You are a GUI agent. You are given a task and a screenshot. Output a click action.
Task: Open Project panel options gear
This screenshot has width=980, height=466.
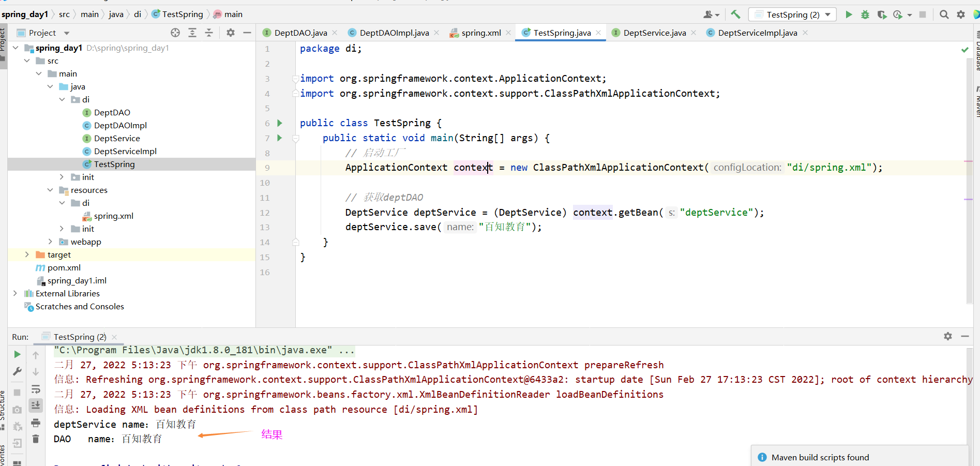(x=231, y=33)
